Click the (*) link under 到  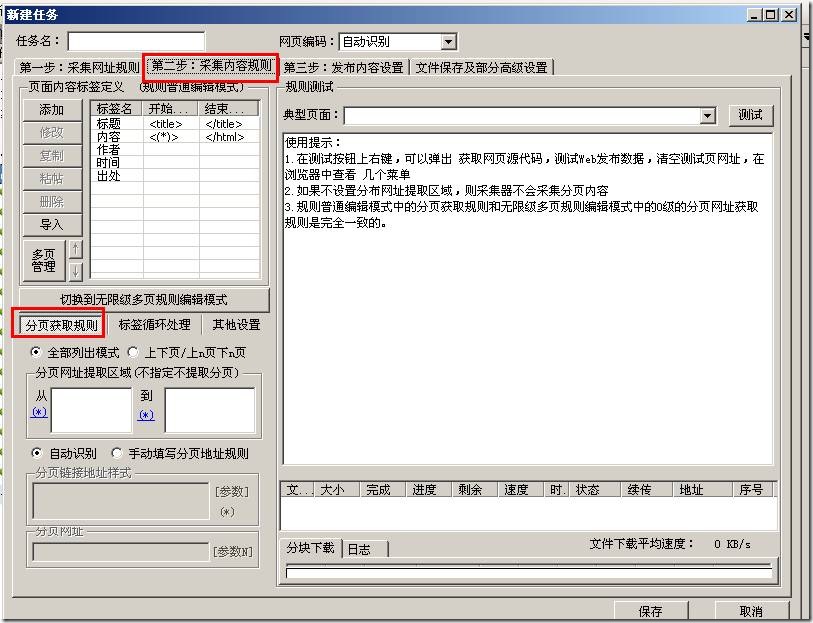(146, 415)
